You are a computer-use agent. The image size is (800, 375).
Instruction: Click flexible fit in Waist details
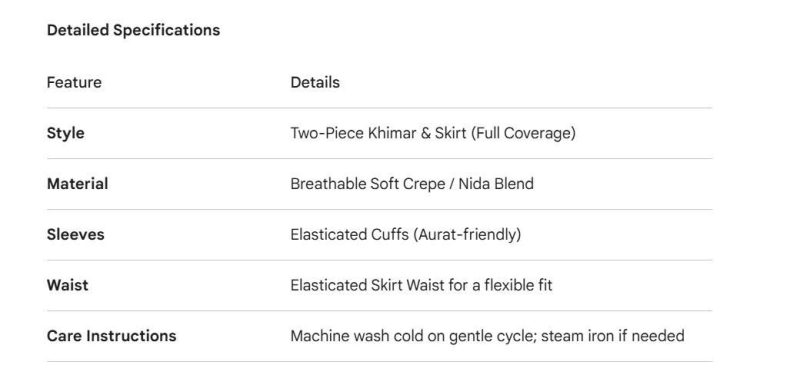(x=518, y=285)
